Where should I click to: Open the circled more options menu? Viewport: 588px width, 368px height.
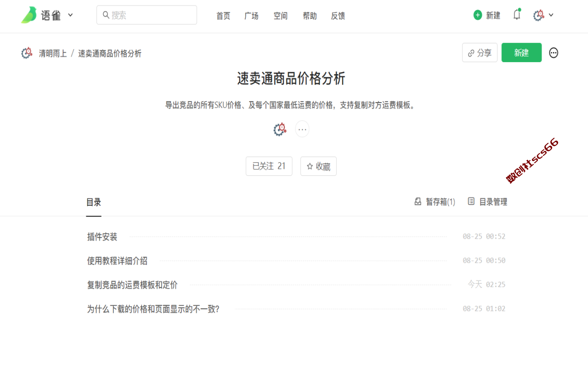point(554,53)
